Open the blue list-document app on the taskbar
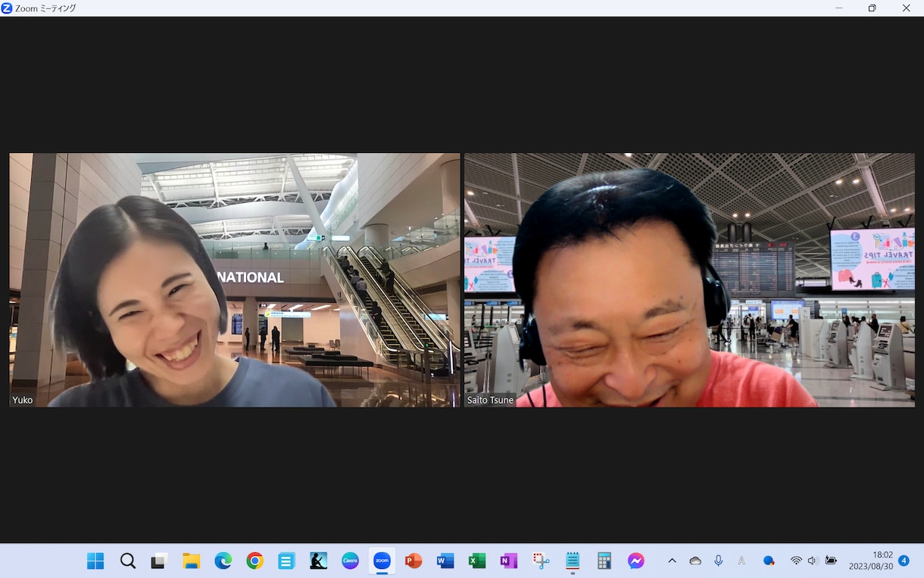Image resolution: width=924 pixels, height=578 pixels. [286, 561]
